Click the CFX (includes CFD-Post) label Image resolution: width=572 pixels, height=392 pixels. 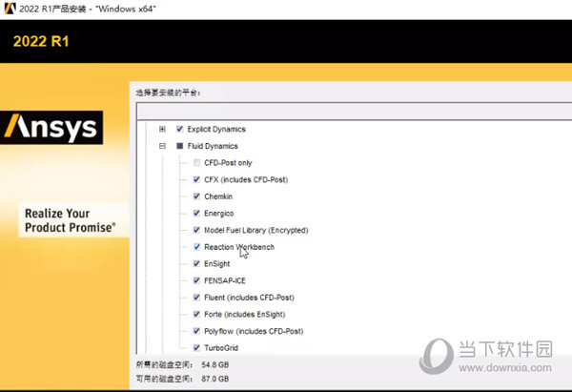246,179
